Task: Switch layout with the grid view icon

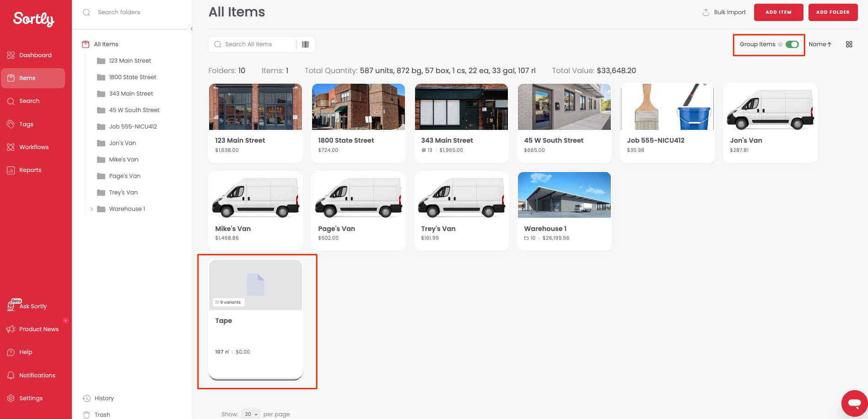Action: point(849,44)
